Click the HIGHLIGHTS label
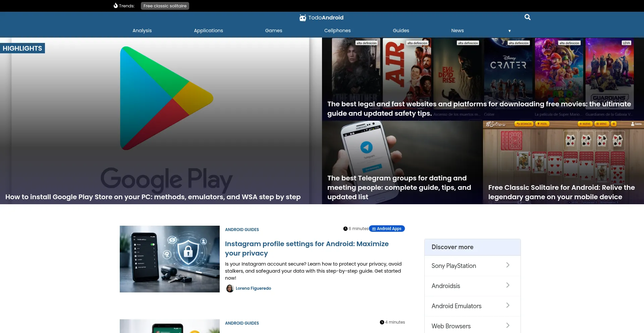The width and height of the screenshot is (644, 333). pos(22,48)
